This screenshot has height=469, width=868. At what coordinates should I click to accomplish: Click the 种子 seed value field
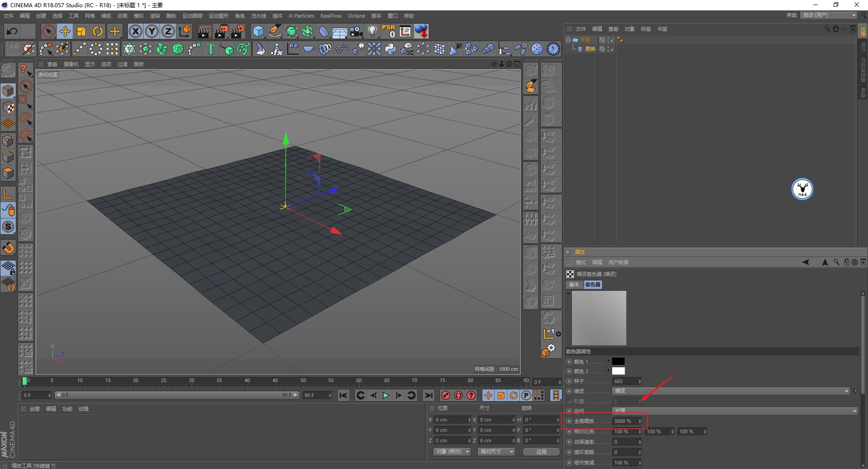tap(625, 381)
